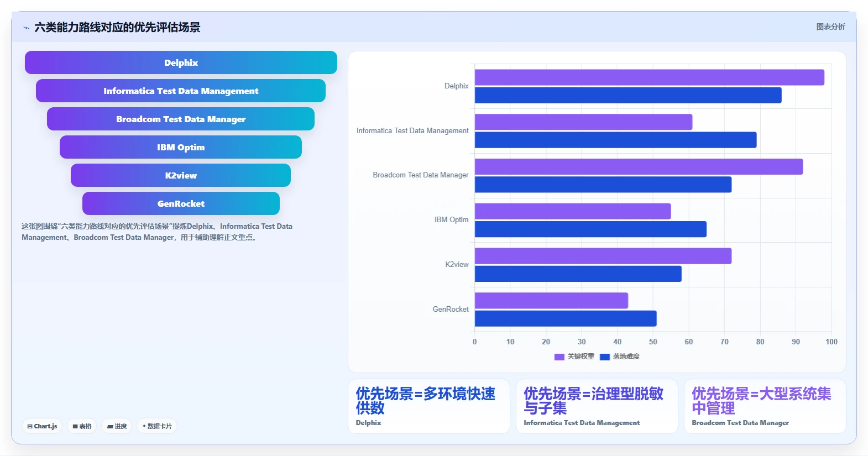The height and width of the screenshot is (456, 868).
Task: Click Informatica's purple 关键权重 chart bar
Action: point(583,122)
